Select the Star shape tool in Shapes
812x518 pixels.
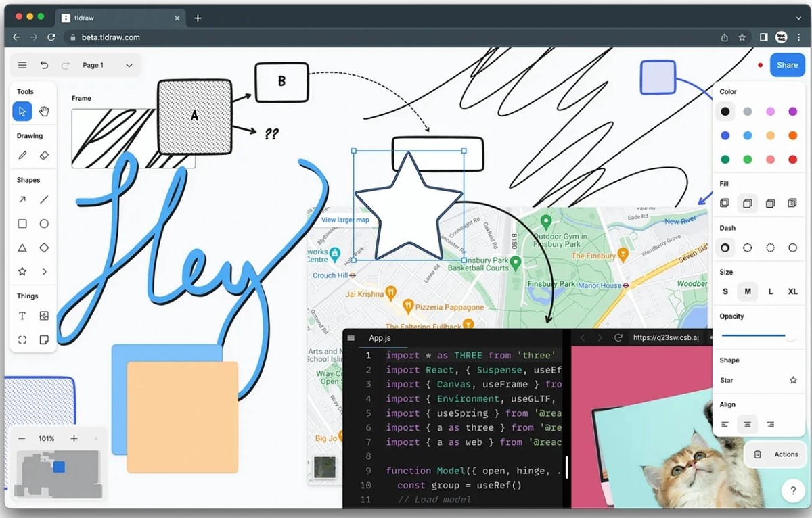pos(22,271)
